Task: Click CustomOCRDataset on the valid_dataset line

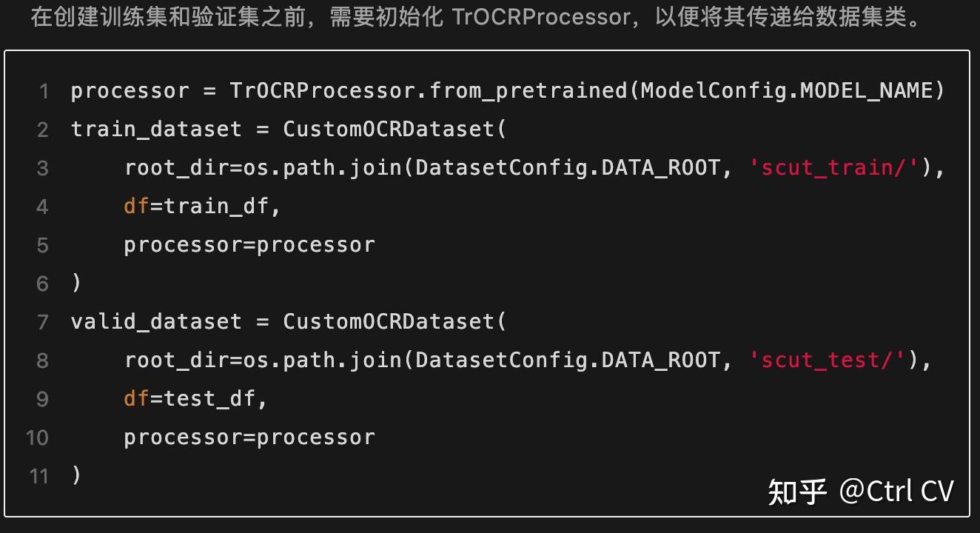Action: (x=389, y=322)
